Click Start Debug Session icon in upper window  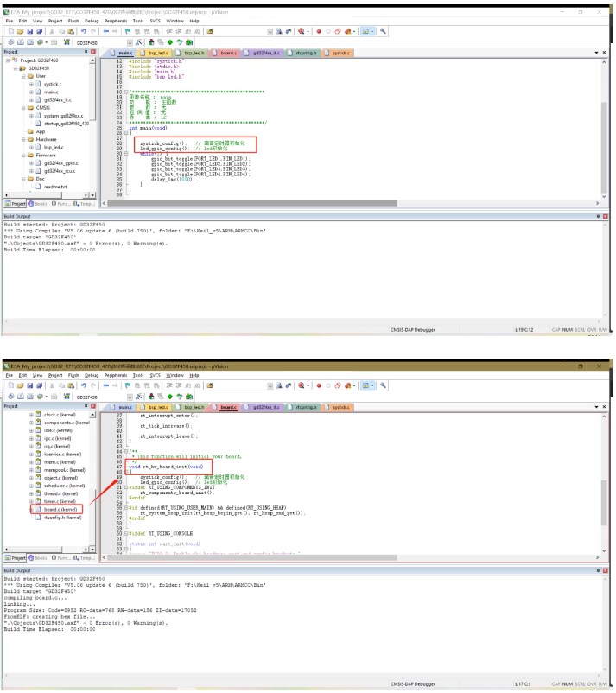coord(301,31)
